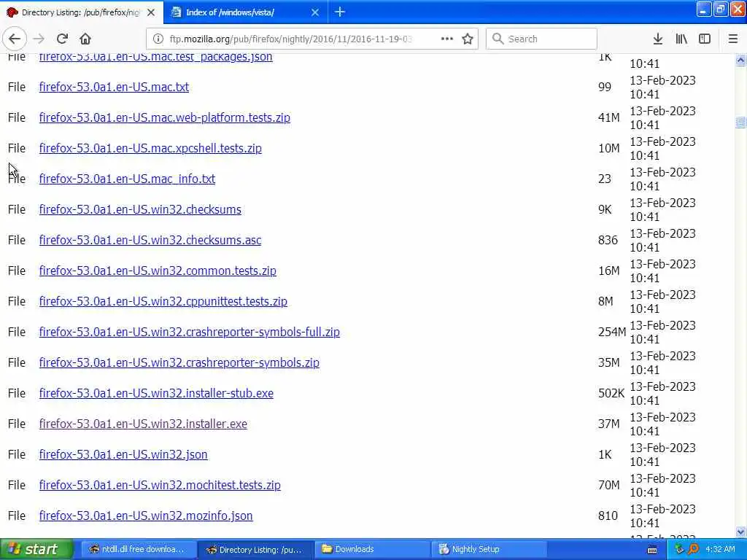Click the system tray clock 4:32 AM
This screenshot has height=560, width=747.
(720, 549)
